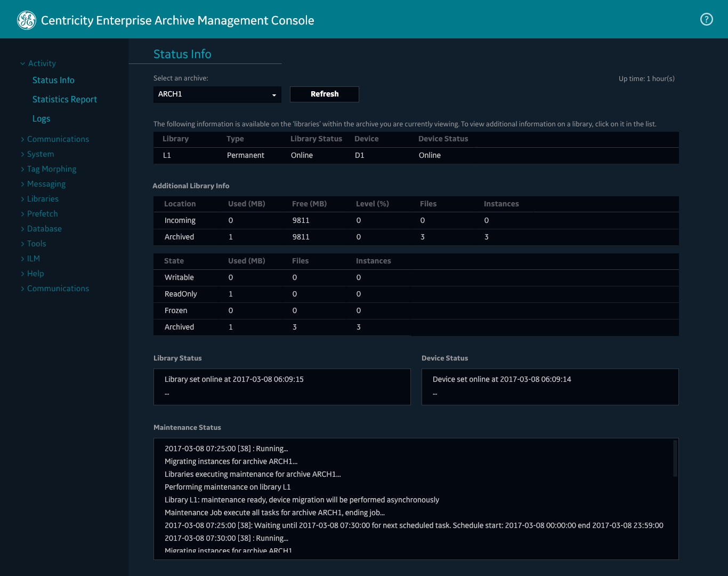The height and width of the screenshot is (576, 728).
Task: Go to Statistics Report
Action: pyautogui.click(x=64, y=99)
